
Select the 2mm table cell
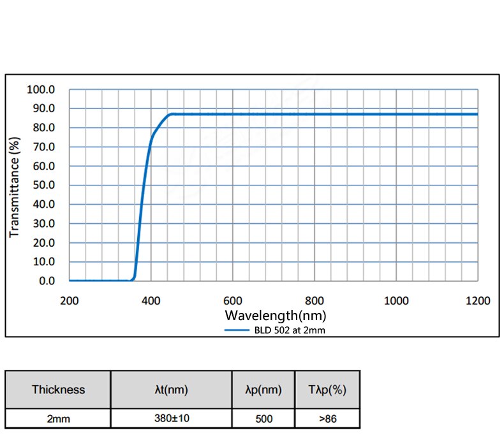pyautogui.click(x=58, y=418)
